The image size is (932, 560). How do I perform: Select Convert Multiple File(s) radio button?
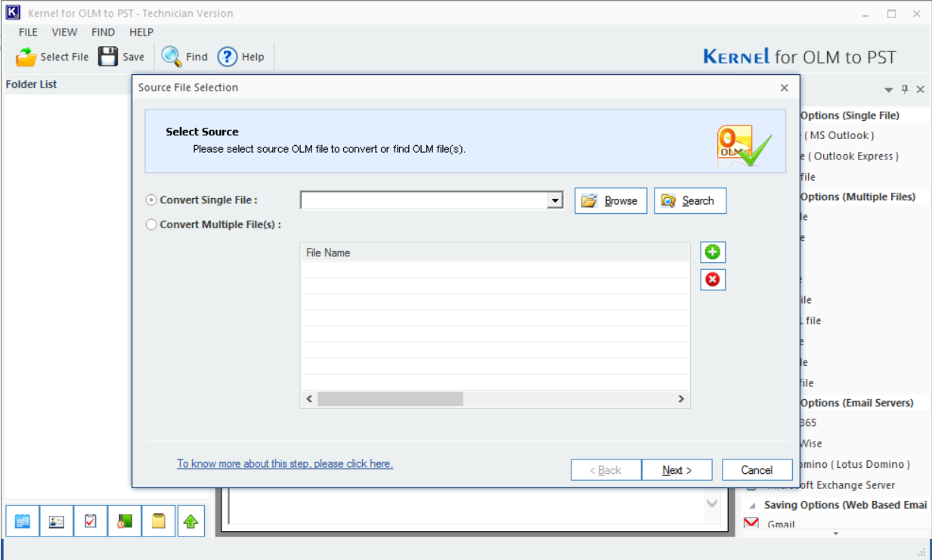(151, 224)
